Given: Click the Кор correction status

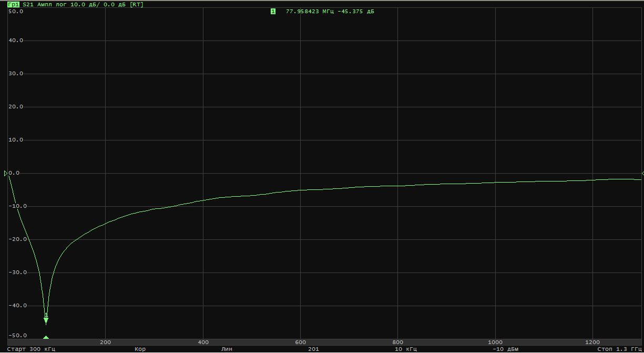Looking at the screenshot, I should (x=140, y=349).
